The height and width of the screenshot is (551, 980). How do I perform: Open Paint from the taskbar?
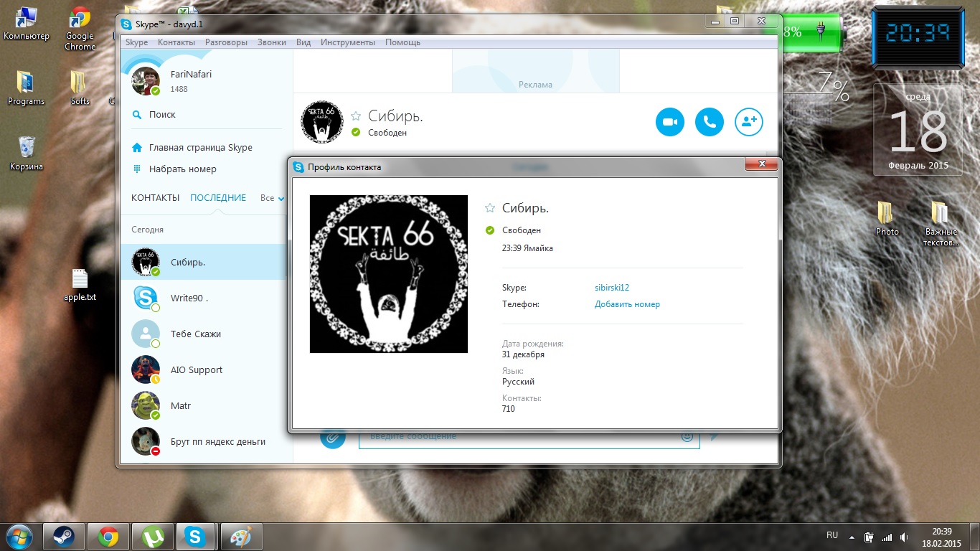(x=240, y=536)
